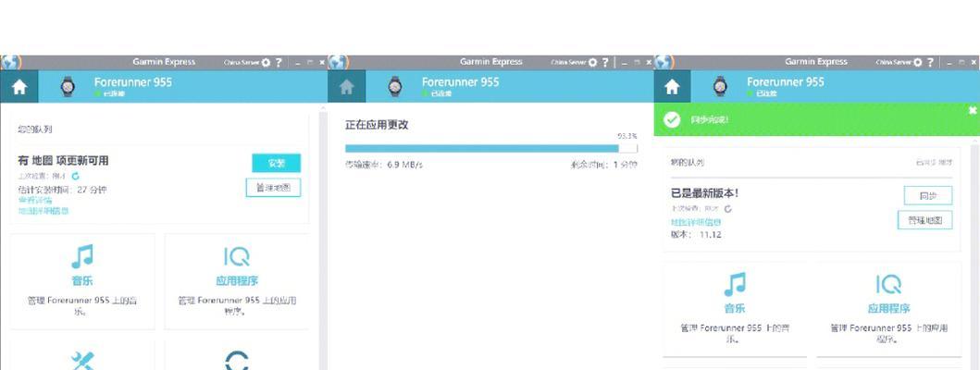Select the text 有 地图 项更新可用
This screenshot has width=980, height=370.
[x=63, y=161]
